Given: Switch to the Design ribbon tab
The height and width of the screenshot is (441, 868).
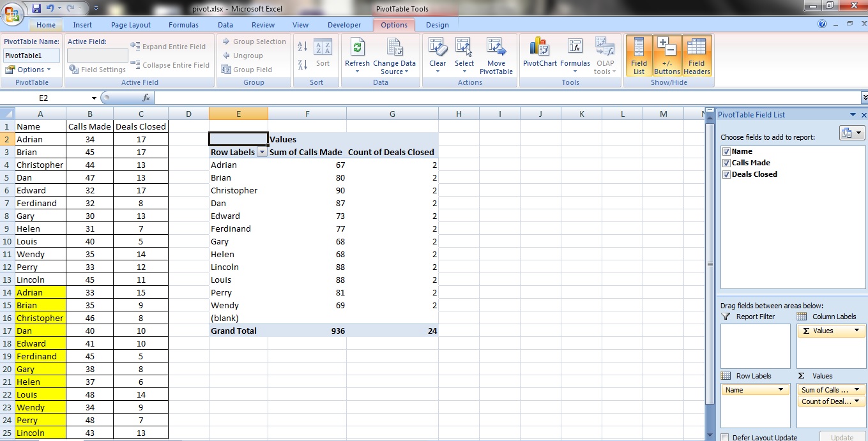Looking at the screenshot, I should tap(437, 25).
